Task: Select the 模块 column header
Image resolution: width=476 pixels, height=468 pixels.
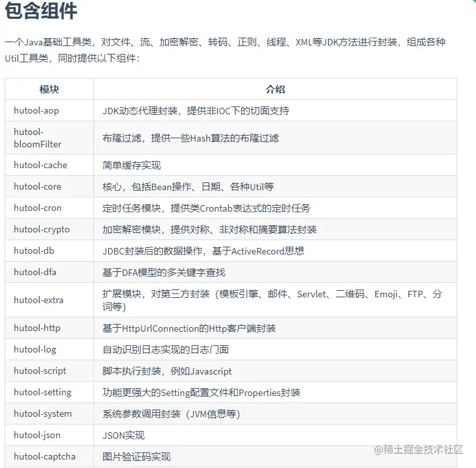Action: [x=49, y=90]
